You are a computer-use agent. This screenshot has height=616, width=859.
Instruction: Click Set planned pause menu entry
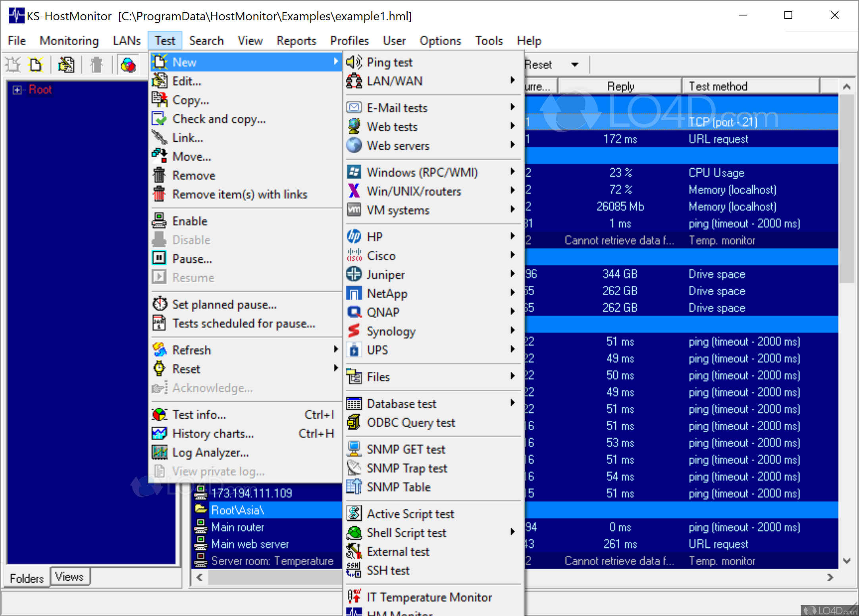224,304
